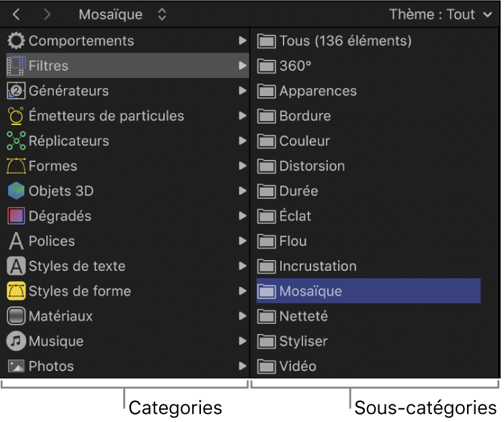
Task: Select the Mosaïque subcategory
Action: click(x=368, y=291)
